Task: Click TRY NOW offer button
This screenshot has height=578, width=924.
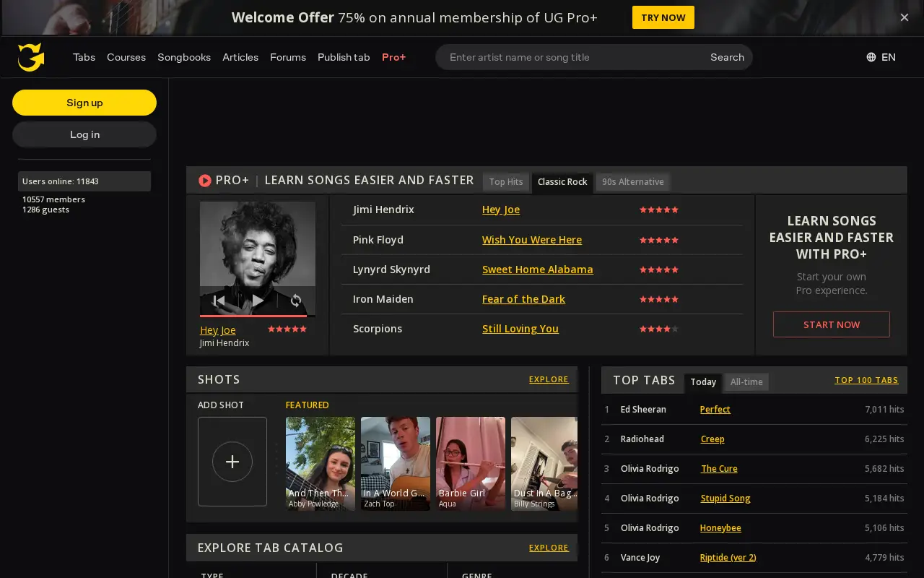Action: [663, 17]
